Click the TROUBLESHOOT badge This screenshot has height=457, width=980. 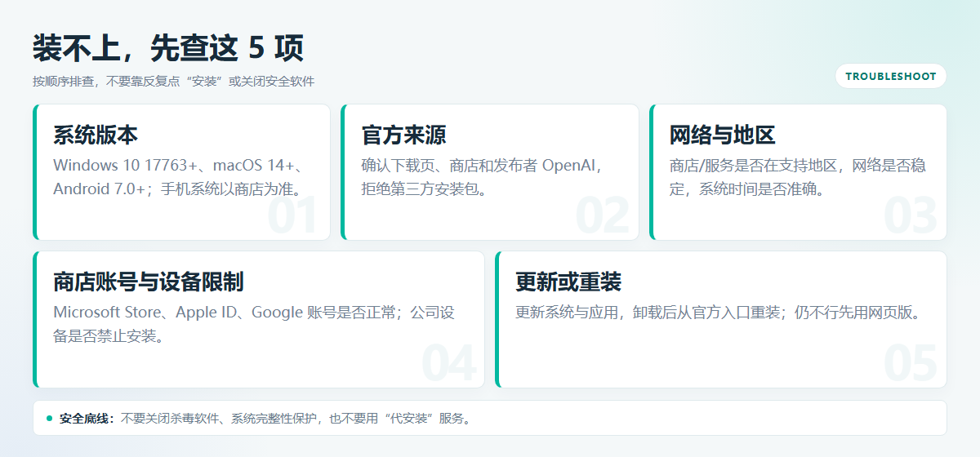coord(891,76)
